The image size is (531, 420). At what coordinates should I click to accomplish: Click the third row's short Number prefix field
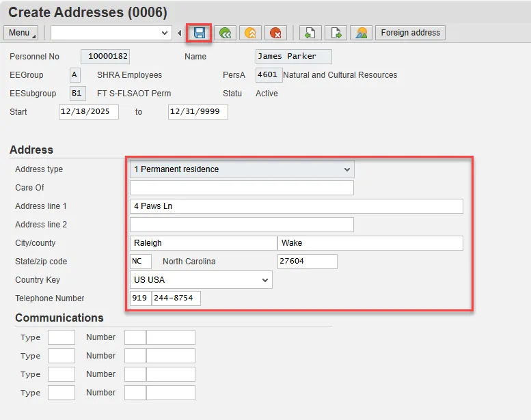pos(135,374)
